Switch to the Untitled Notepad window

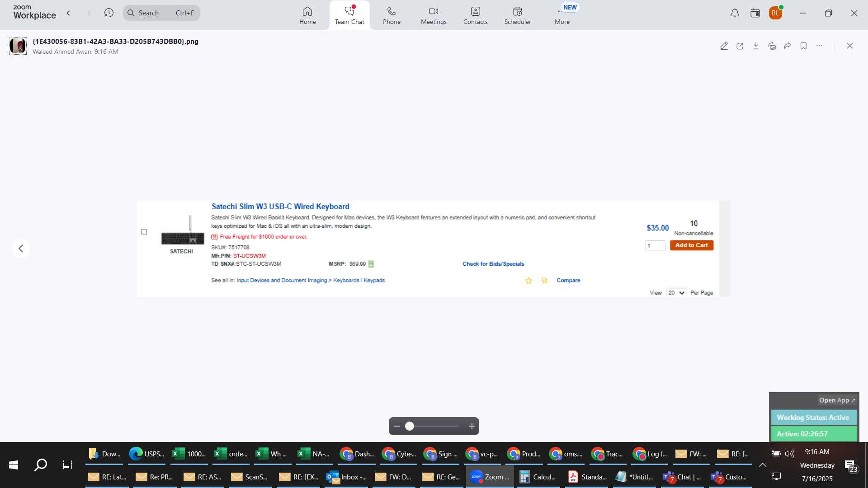point(635,477)
